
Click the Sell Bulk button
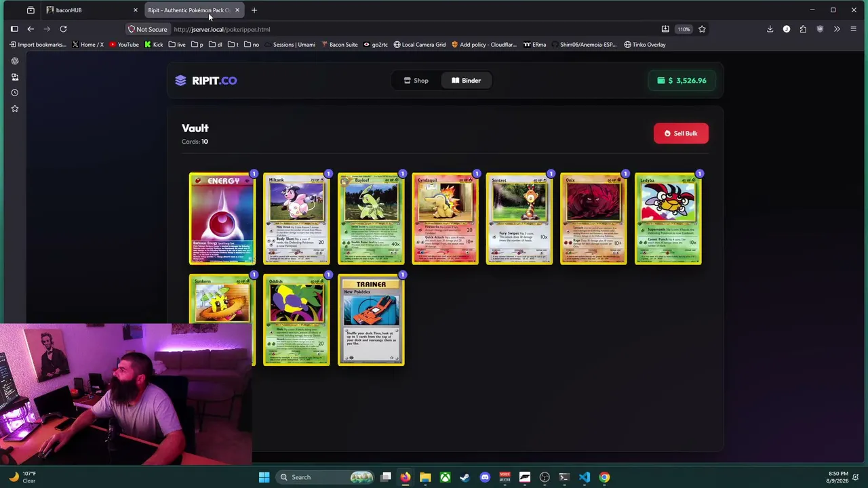(x=681, y=134)
